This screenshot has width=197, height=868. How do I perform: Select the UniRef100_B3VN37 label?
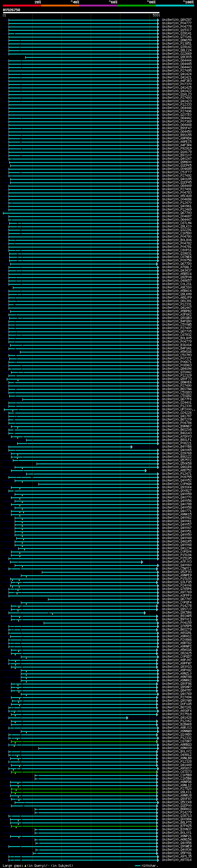click(x=177, y=829)
